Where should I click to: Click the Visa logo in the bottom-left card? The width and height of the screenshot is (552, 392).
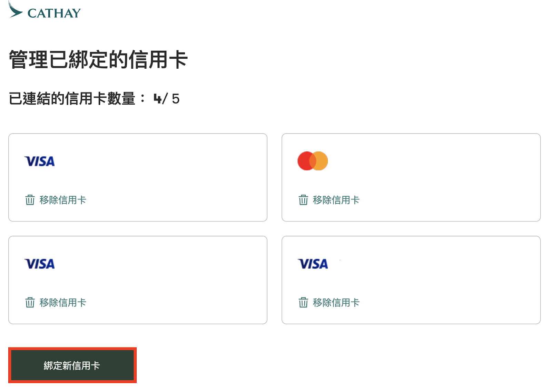[x=40, y=264]
